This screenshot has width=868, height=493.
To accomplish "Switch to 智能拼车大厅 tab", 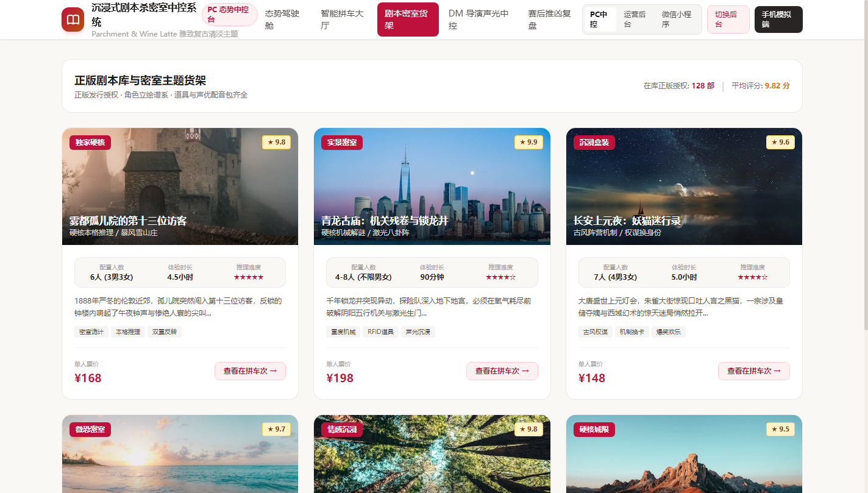I will tap(344, 20).
